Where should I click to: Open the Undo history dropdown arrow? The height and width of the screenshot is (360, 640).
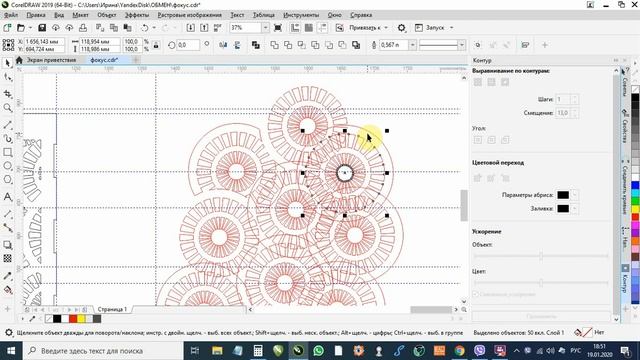[154, 28]
